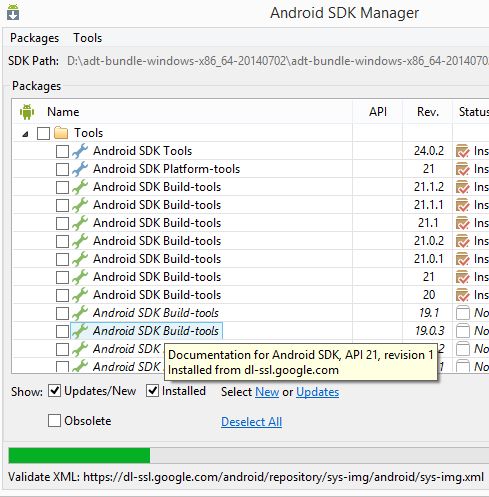Click installed status icon for rev 21.0.1
Viewport: 489px width, 497px height.
pos(463,259)
